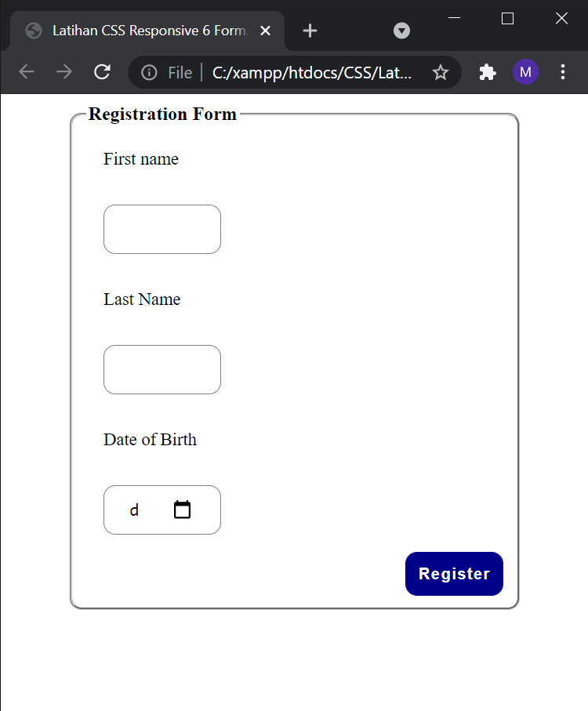Bookmark this page with the star icon
The width and height of the screenshot is (588, 711).
pos(440,73)
